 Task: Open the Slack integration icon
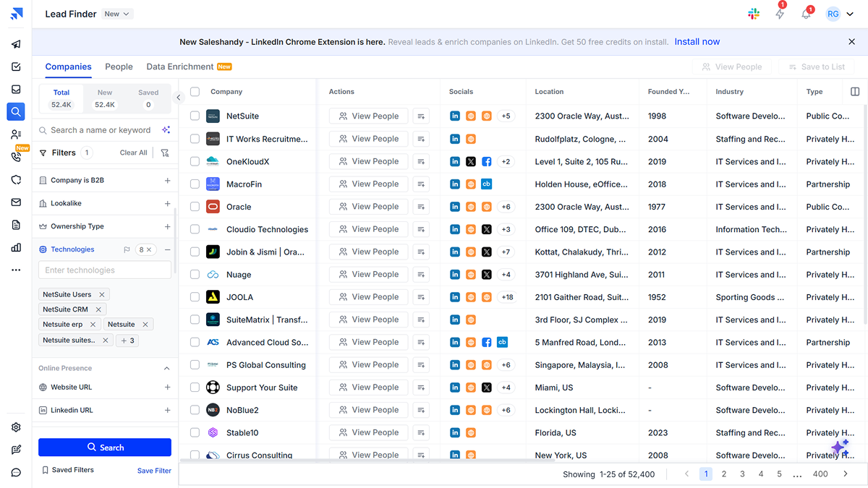click(754, 14)
